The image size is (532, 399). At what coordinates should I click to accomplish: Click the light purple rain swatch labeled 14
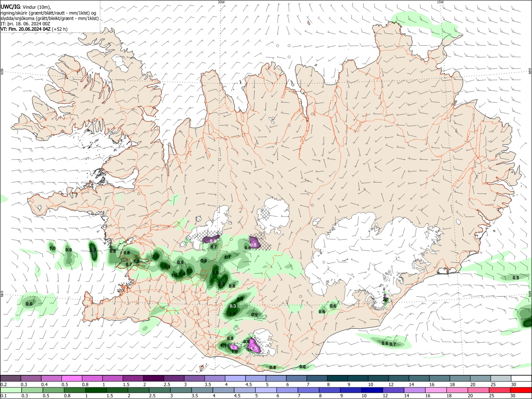[x=415, y=390]
